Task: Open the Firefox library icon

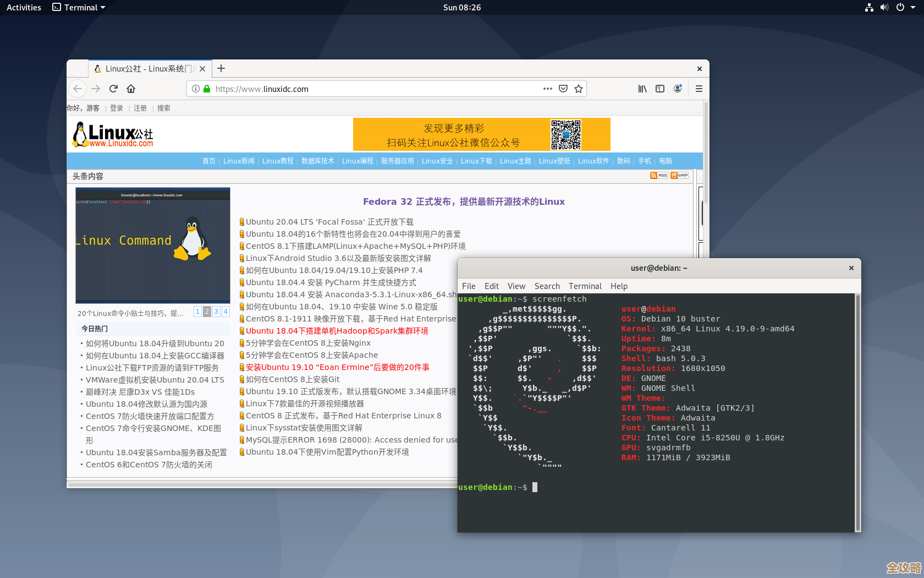Action: click(642, 89)
